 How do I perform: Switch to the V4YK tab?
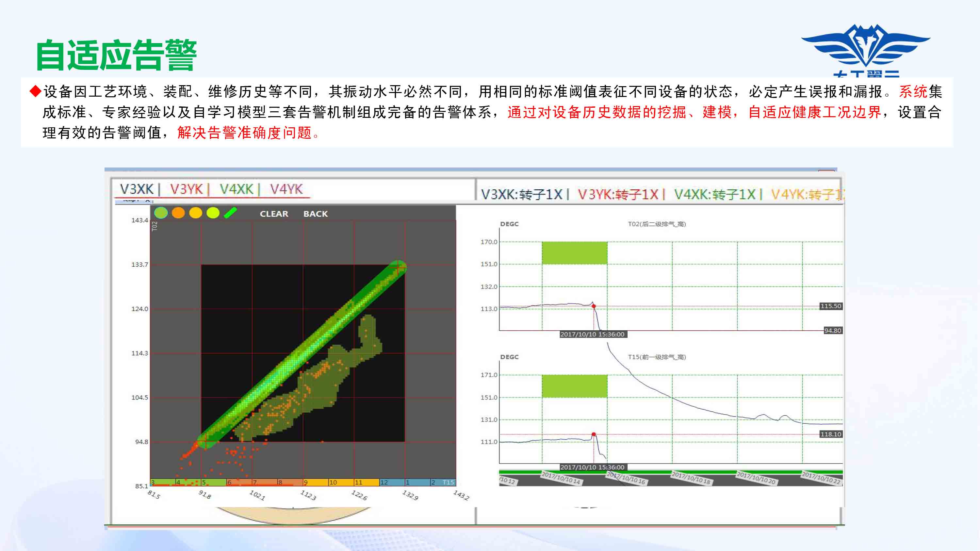coord(286,189)
